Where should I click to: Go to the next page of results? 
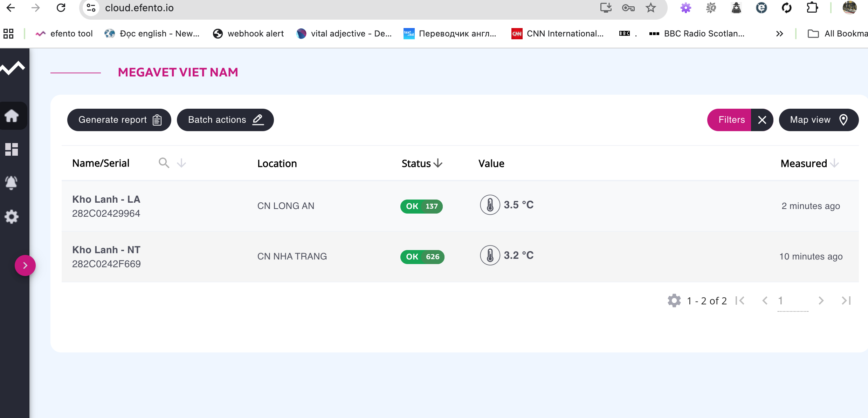(x=821, y=301)
